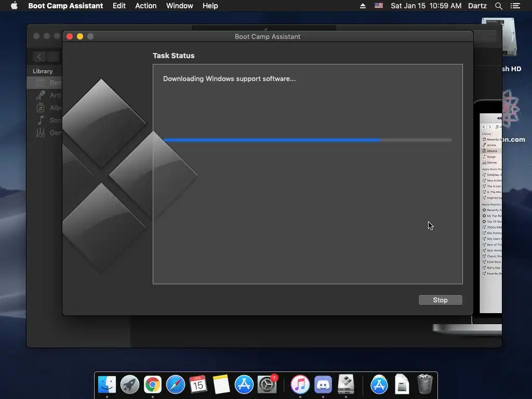This screenshot has width=532, height=399.
Task: Open Launchpad rocket in the Dock
Action: click(129, 384)
